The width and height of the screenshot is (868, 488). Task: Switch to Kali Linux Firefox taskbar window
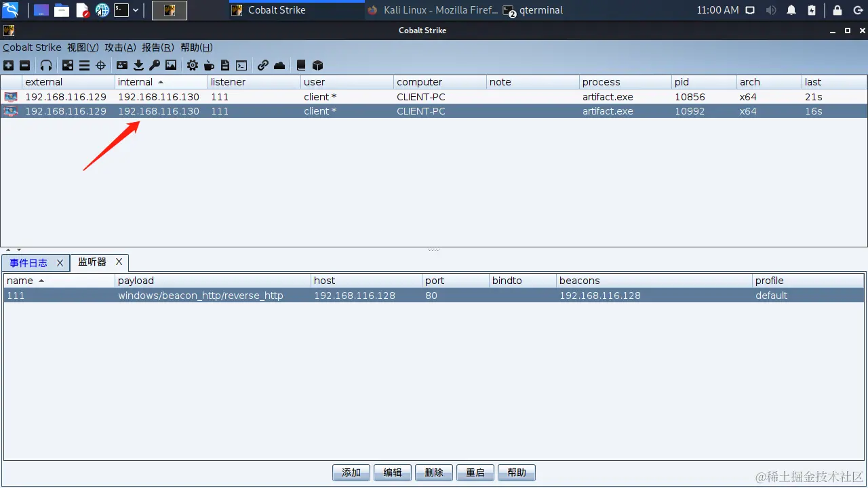pos(432,10)
